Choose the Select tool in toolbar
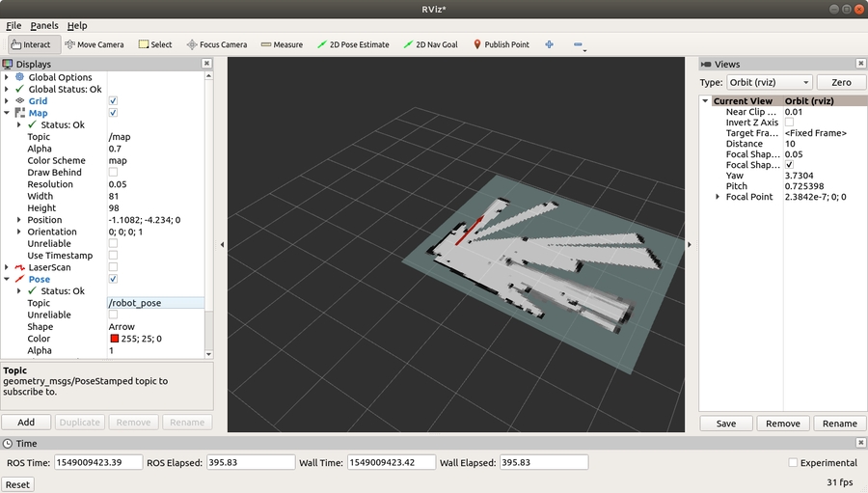868x493 pixels. (x=154, y=44)
